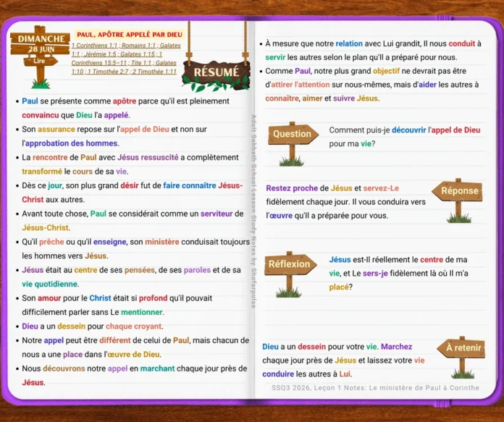504x422 pixels.
Task: Click the footer SSQ3 2026 Leçon 1 text
Action: (x=375, y=388)
